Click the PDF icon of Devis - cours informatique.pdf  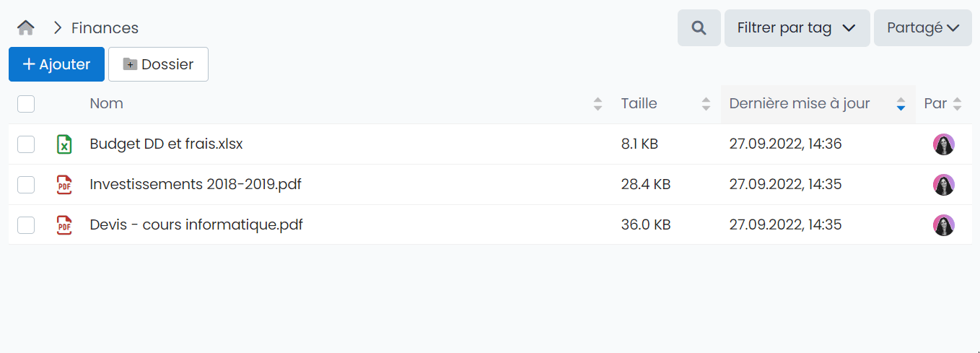click(64, 225)
